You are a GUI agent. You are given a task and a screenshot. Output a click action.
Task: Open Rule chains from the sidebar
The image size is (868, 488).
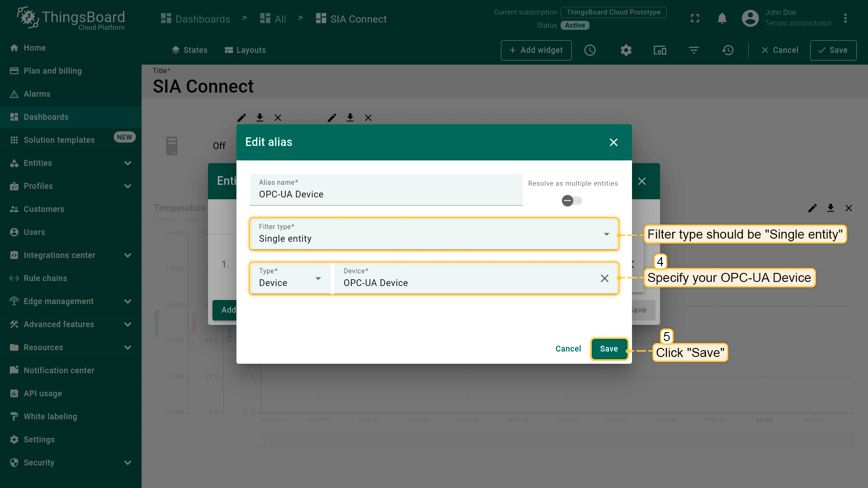click(x=45, y=278)
